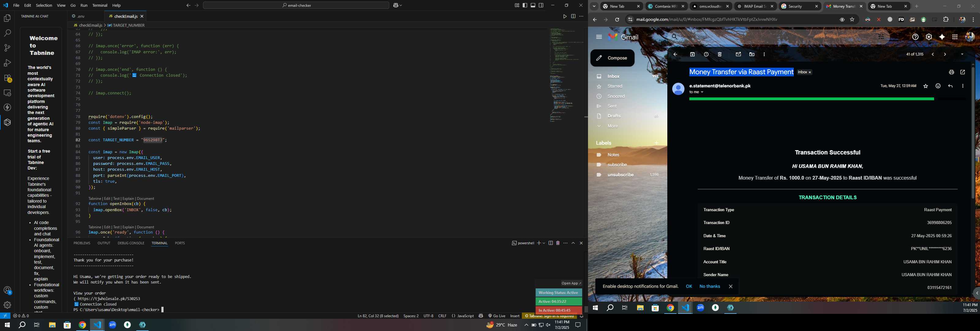980x331 pixels.
Task: Open Google apps grid in Gmail
Action: pyautogui.click(x=955, y=37)
